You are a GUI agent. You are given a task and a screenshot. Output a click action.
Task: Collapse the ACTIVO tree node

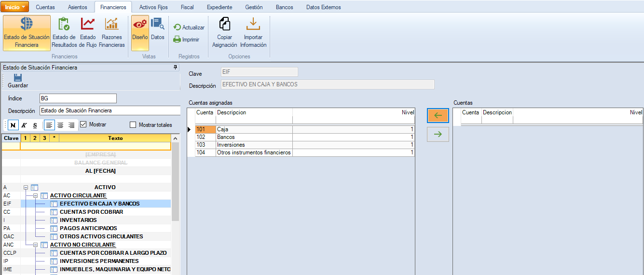click(x=26, y=187)
